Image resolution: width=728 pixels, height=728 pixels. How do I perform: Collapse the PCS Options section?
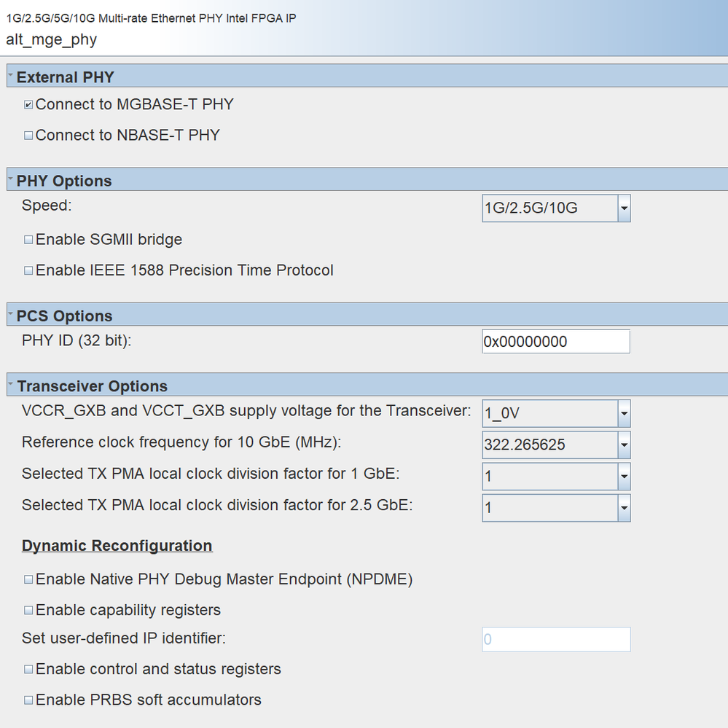pos(11,313)
